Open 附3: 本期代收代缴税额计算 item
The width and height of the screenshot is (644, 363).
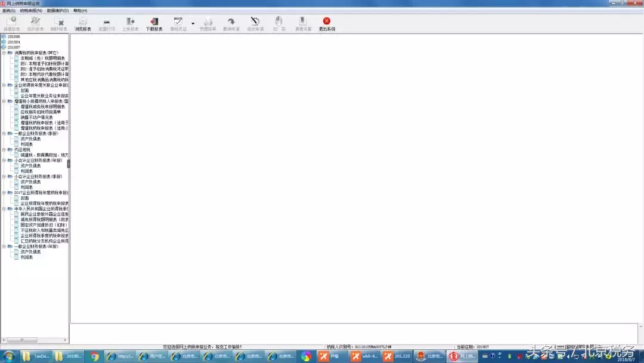pos(44,74)
